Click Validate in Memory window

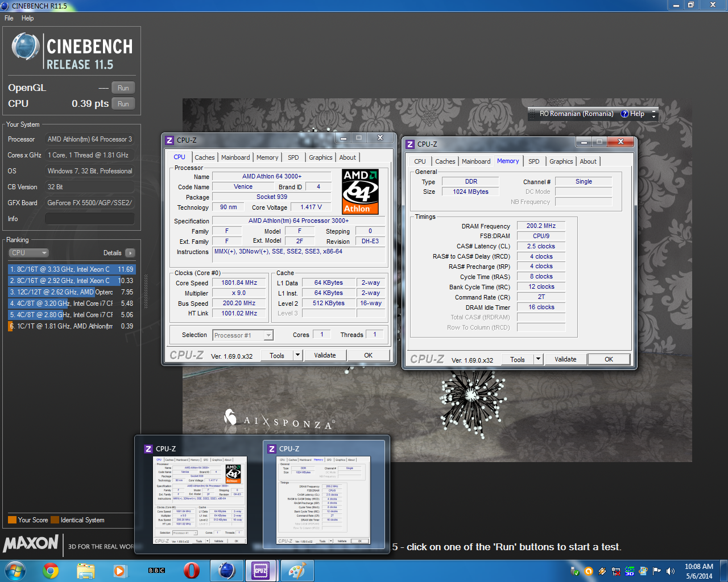pyautogui.click(x=565, y=359)
